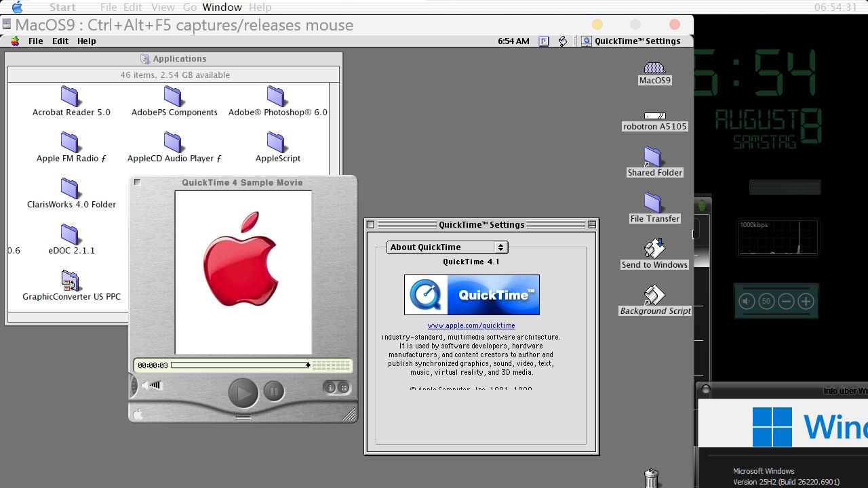Open www.apple.com/quicktime link
The width and height of the screenshot is (868, 488).
471,326
